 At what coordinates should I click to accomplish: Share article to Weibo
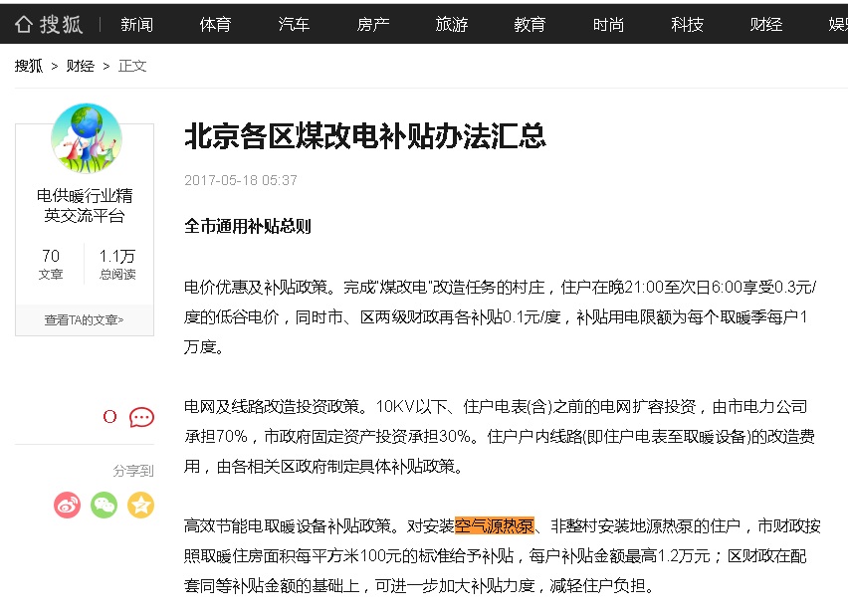(x=67, y=505)
